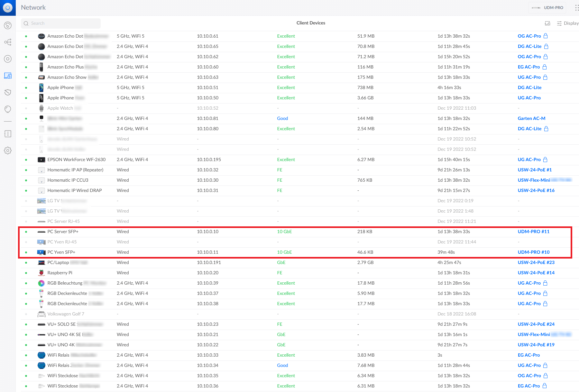Screen dimensions: 579x392
Task: Click the 39m 48s uptime value
Action: (446, 252)
